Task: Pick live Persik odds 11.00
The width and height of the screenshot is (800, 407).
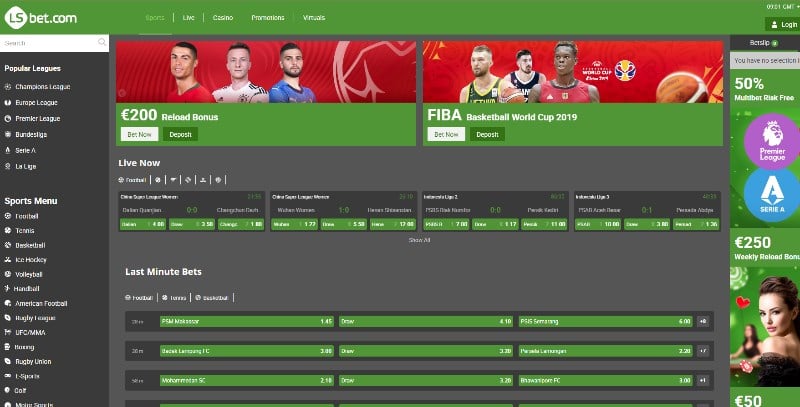Action: pos(544,224)
